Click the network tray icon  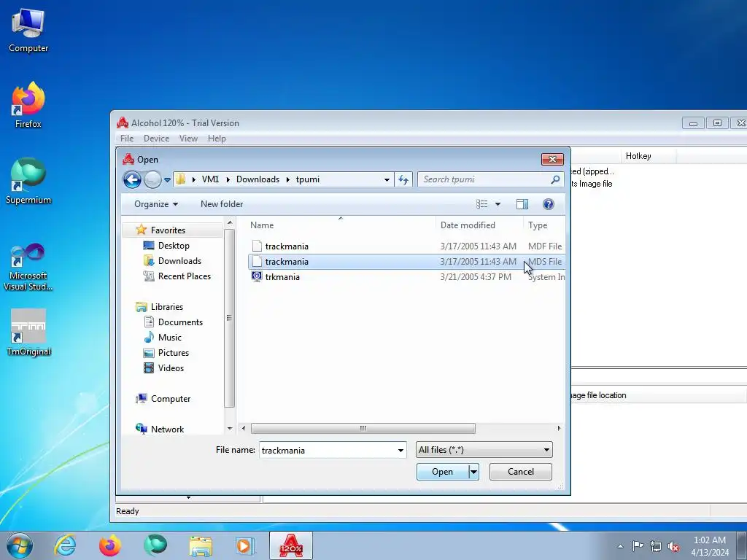tap(656, 545)
